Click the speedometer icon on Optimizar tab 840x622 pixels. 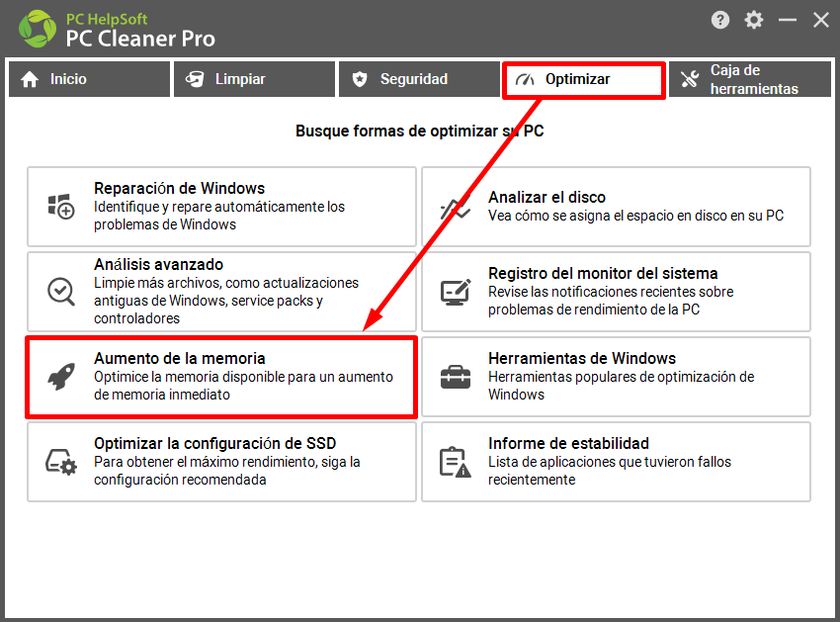coord(525,80)
